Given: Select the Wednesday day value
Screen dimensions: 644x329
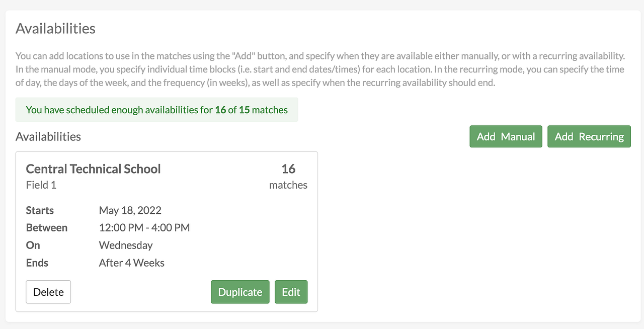Looking at the screenshot, I should click(126, 245).
